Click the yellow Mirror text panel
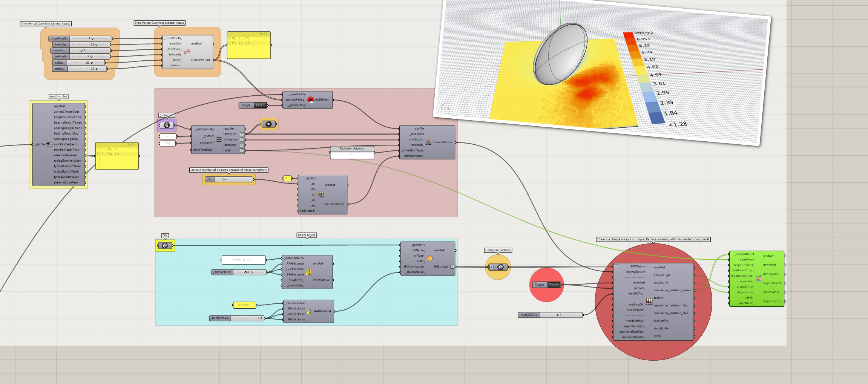This screenshot has height=384, width=868. (244, 305)
